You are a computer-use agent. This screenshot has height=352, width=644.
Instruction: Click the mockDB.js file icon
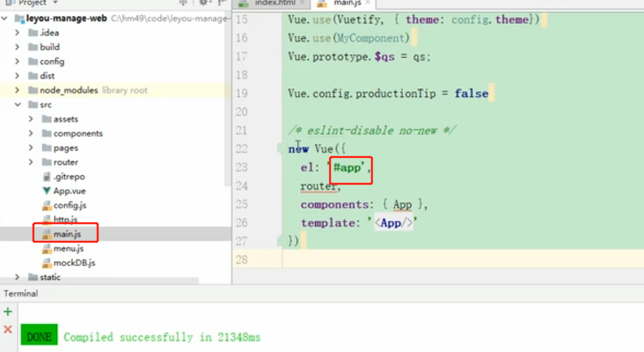[x=47, y=263]
